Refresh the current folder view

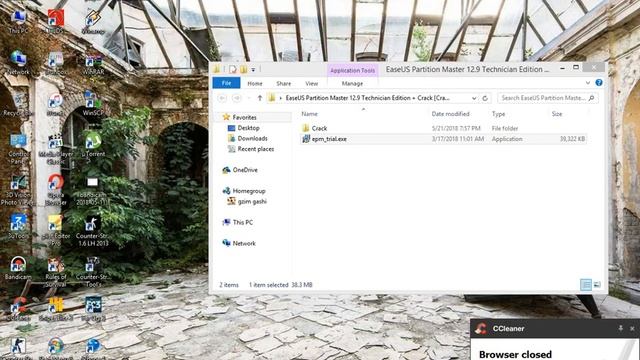coord(485,98)
